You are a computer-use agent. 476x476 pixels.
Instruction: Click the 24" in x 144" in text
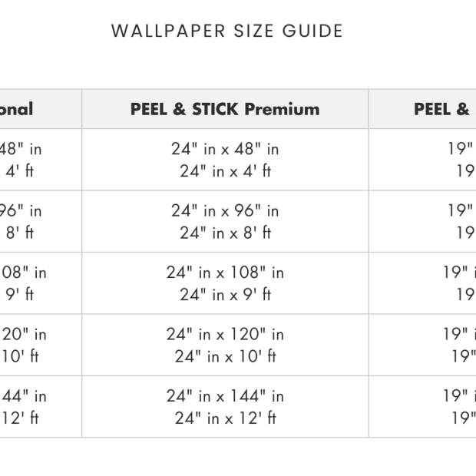point(225,396)
